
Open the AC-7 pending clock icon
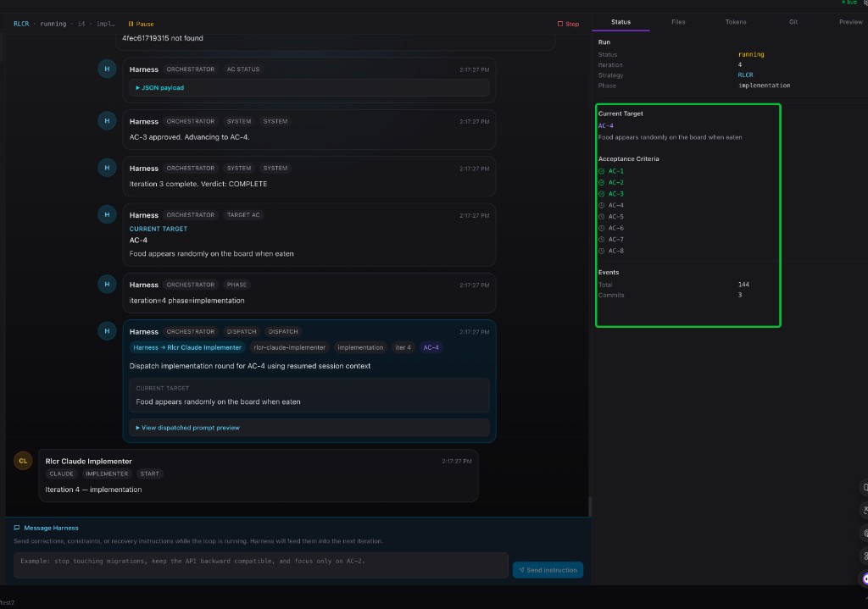coord(601,240)
